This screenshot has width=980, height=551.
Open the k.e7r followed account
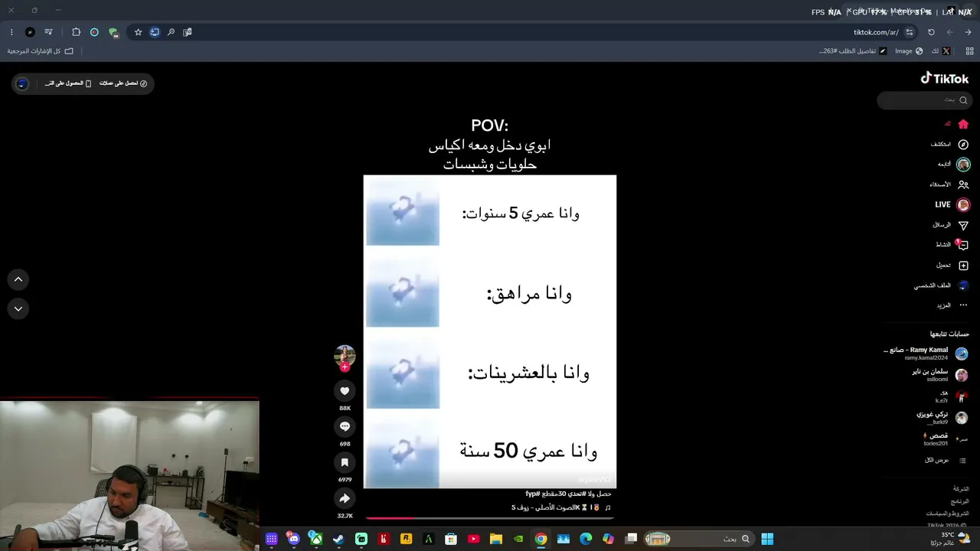click(951, 396)
